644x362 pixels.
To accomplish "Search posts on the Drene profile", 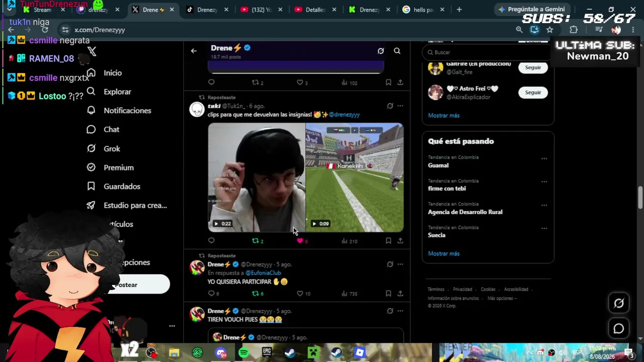I will point(397,51).
